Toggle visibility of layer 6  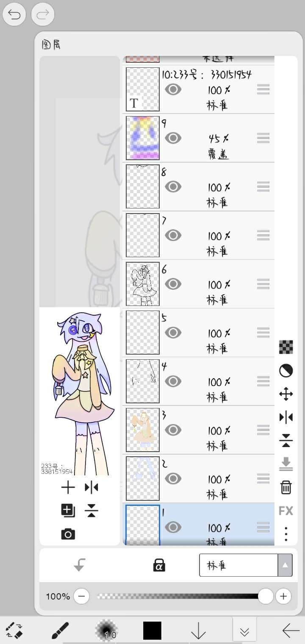click(x=173, y=283)
